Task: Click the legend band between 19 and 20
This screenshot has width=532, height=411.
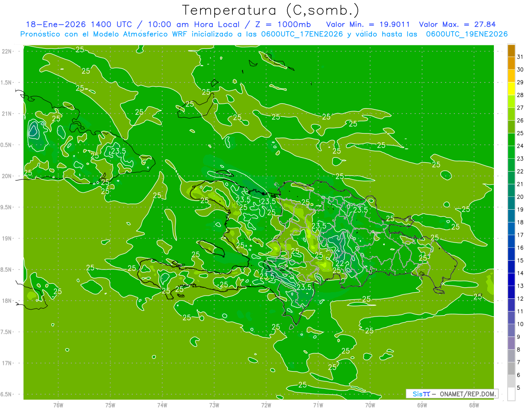Action: (511, 204)
